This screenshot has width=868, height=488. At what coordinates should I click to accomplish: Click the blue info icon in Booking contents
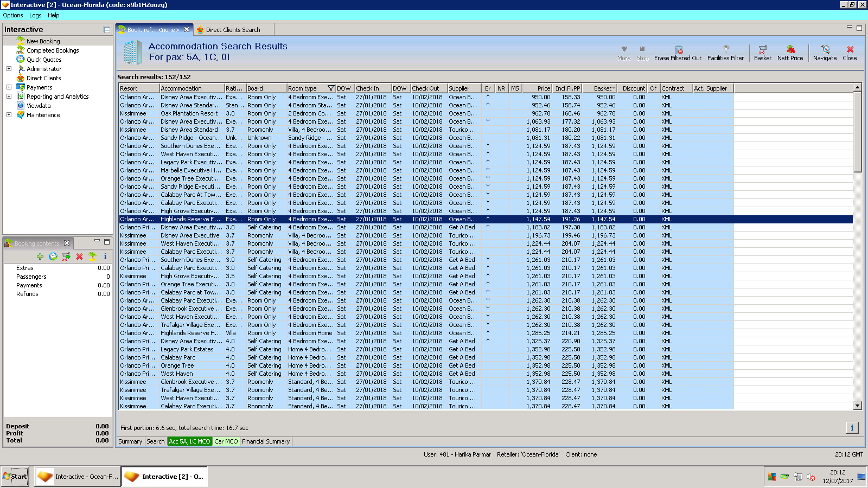point(105,256)
